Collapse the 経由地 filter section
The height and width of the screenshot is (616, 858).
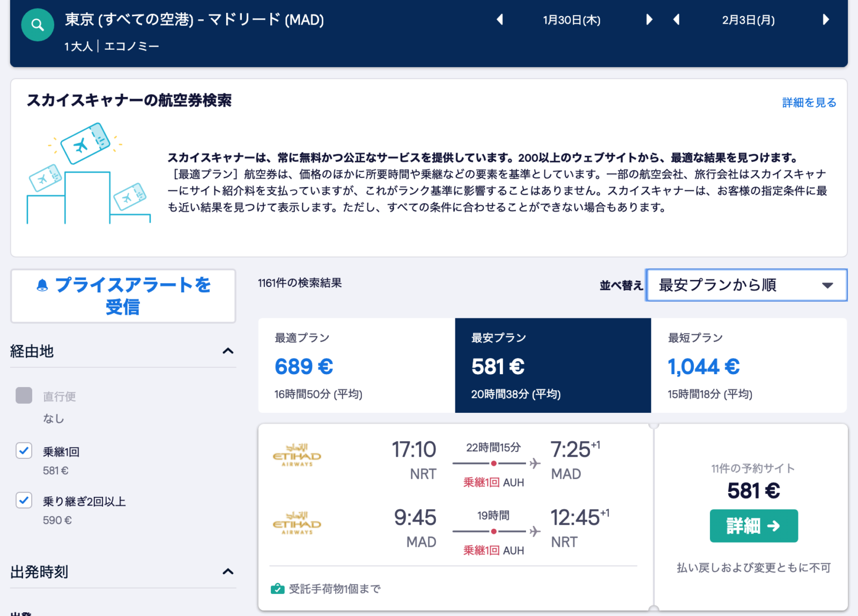coord(228,351)
